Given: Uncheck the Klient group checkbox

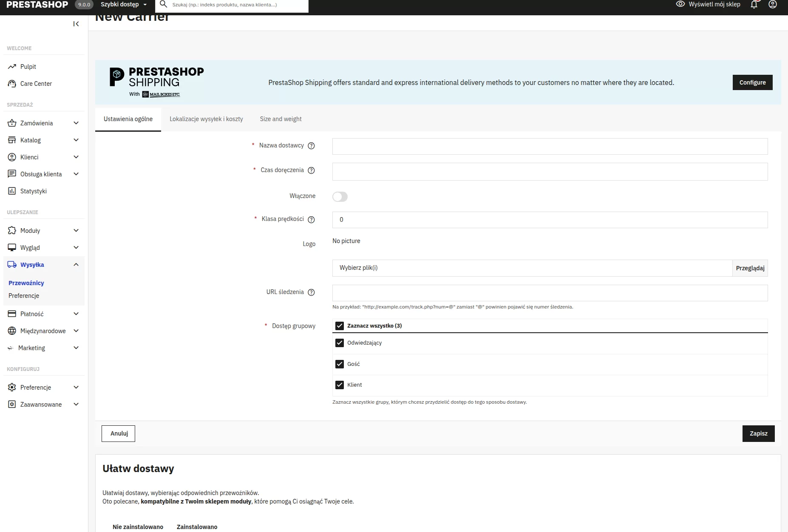Looking at the screenshot, I should [340, 385].
